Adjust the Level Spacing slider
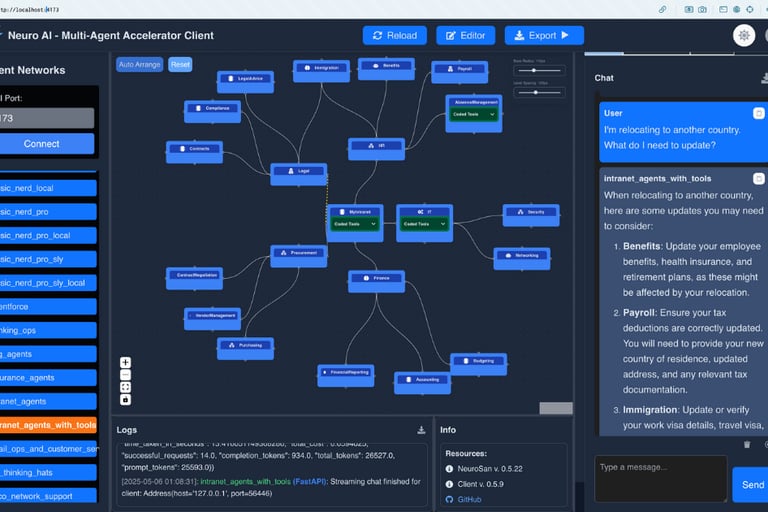This screenshot has height=512, width=768. point(539,92)
